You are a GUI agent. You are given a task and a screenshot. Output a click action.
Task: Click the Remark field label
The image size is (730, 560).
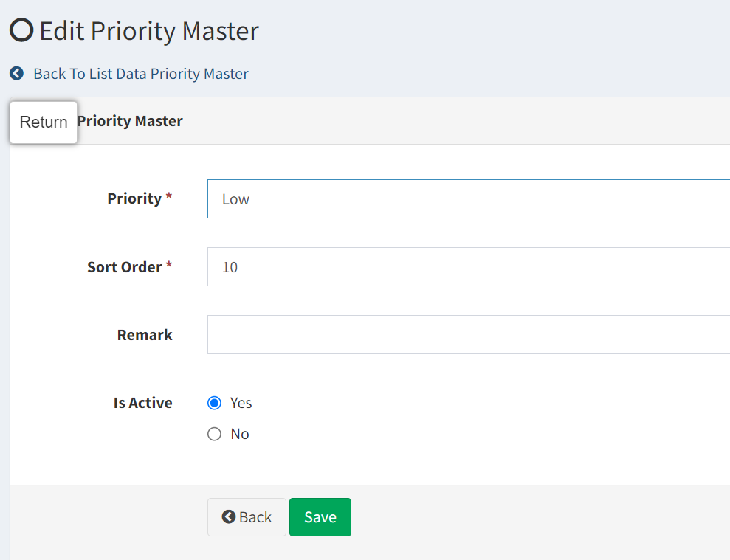[145, 335]
